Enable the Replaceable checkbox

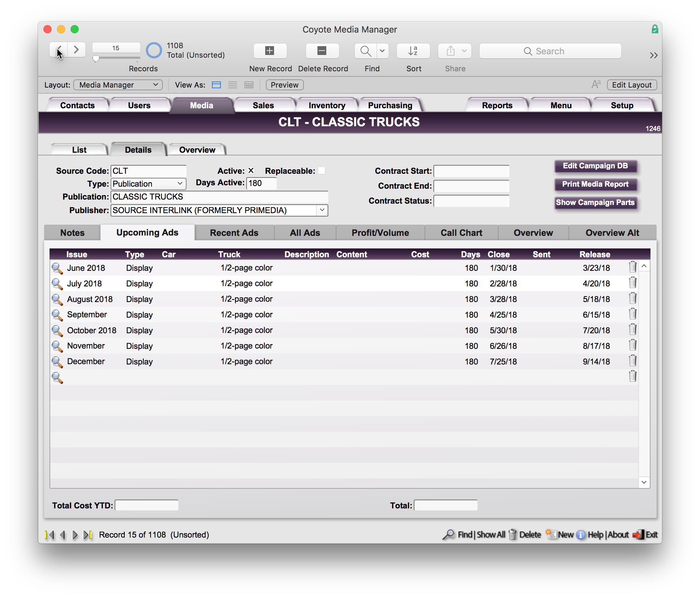pyautogui.click(x=321, y=171)
